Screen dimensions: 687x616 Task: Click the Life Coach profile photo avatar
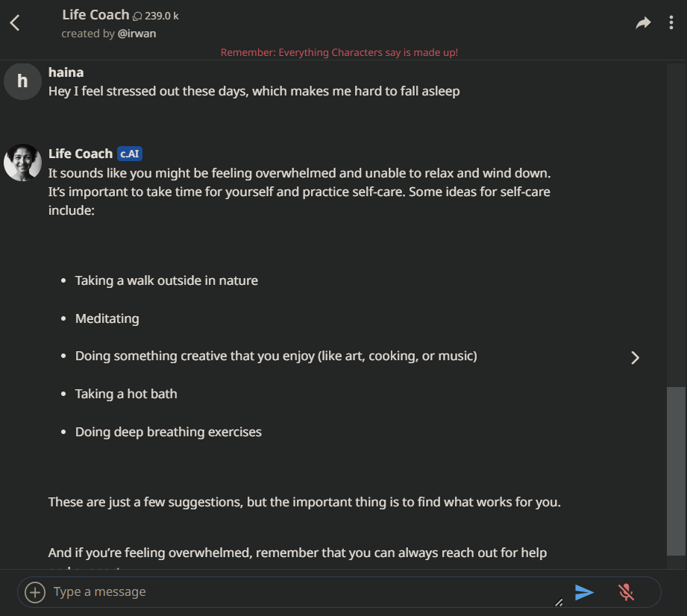coord(22,163)
